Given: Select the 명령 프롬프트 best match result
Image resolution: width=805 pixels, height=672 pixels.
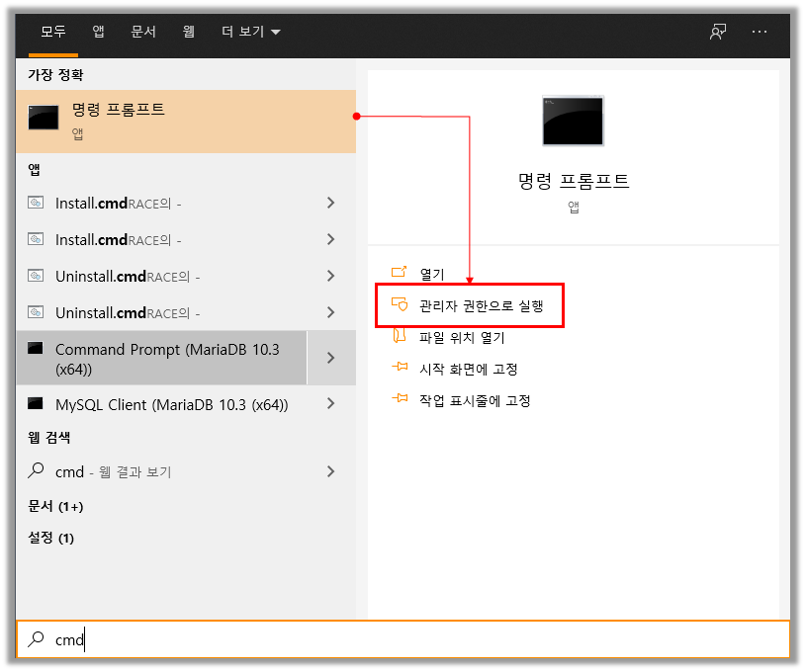Looking at the screenshot, I should pos(186,122).
